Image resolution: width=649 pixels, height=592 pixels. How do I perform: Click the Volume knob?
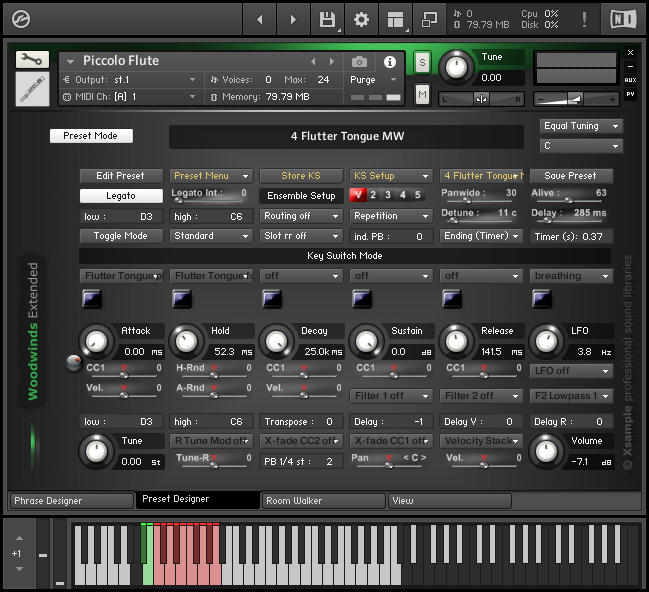tap(546, 452)
